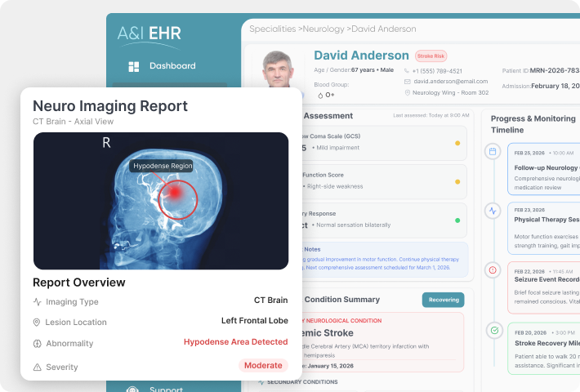The height and width of the screenshot is (392, 580).
Task: Open the Stroke Recovery Milestone card
Action: [544, 349]
